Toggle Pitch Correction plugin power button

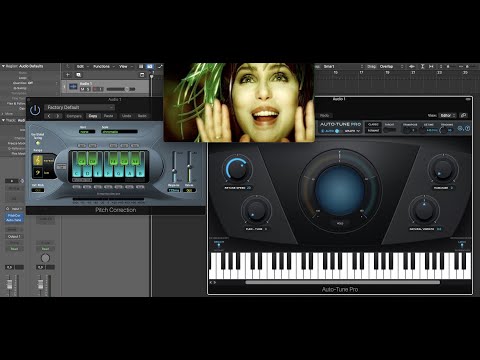(x=35, y=110)
